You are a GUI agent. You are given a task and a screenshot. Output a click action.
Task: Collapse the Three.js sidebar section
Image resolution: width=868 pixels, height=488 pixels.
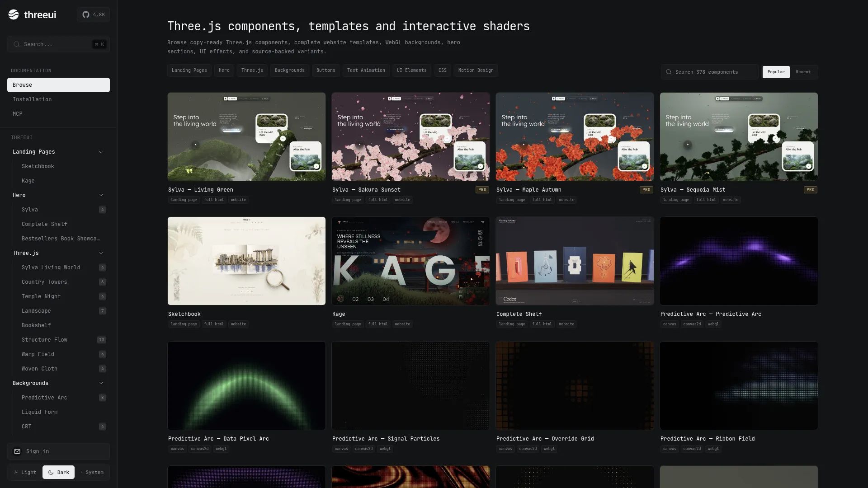point(101,253)
